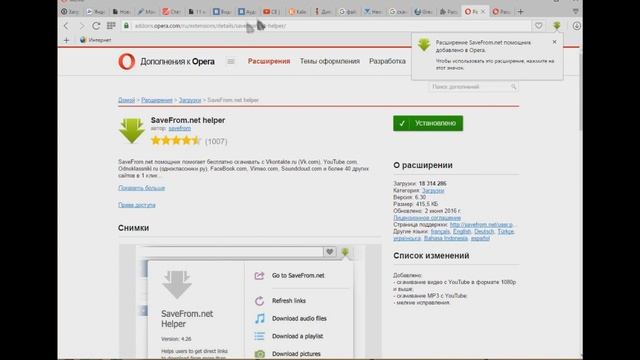Open the Разработка section
The image size is (640, 360).
(x=387, y=61)
